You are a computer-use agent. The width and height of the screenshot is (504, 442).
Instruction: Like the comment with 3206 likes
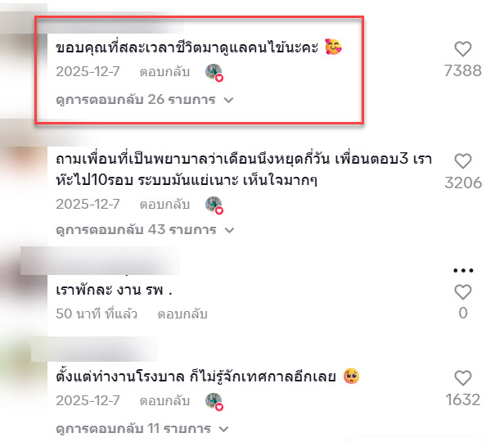[x=462, y=161]
